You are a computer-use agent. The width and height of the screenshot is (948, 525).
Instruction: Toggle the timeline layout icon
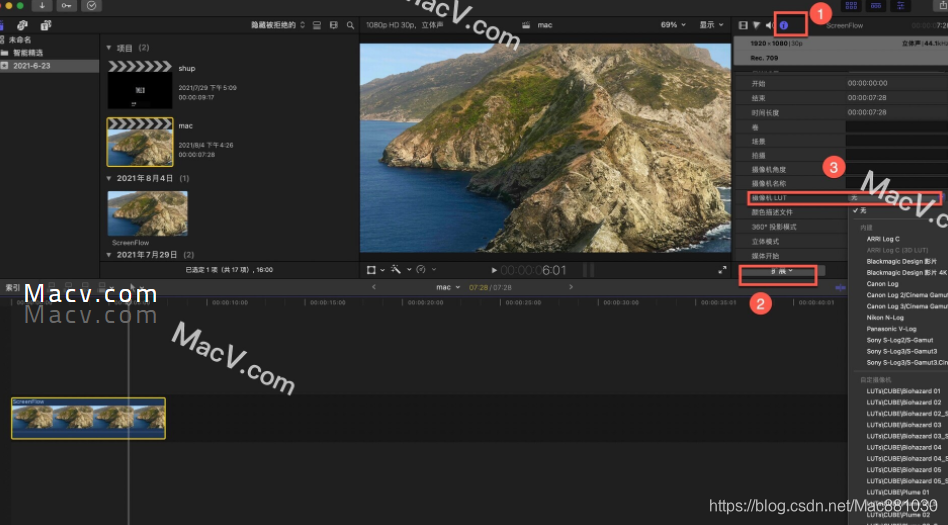876,5
